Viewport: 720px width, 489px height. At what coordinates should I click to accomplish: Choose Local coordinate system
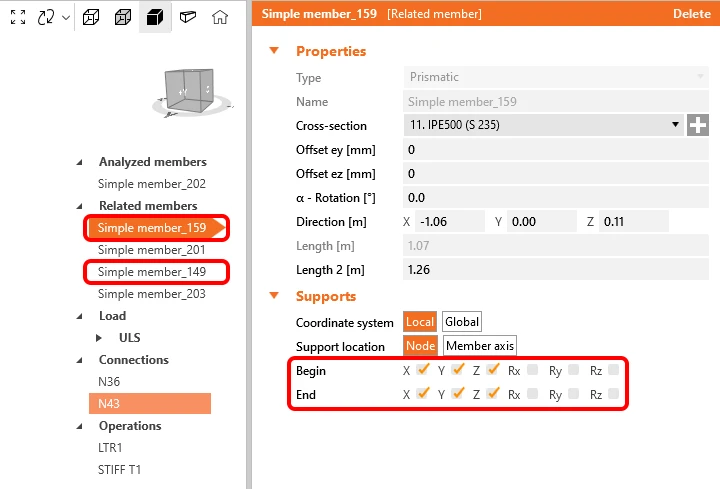pos(420,322)
